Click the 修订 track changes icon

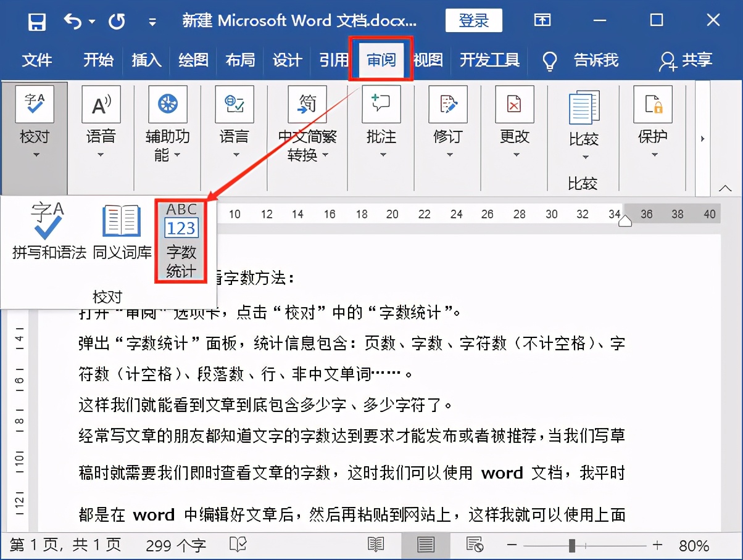448,104
